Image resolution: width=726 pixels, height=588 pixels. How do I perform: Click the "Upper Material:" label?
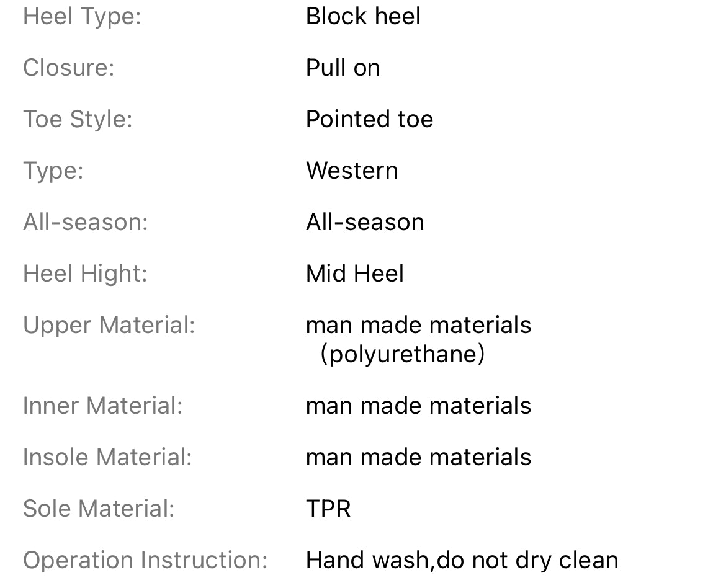click(x=109, y=325)
